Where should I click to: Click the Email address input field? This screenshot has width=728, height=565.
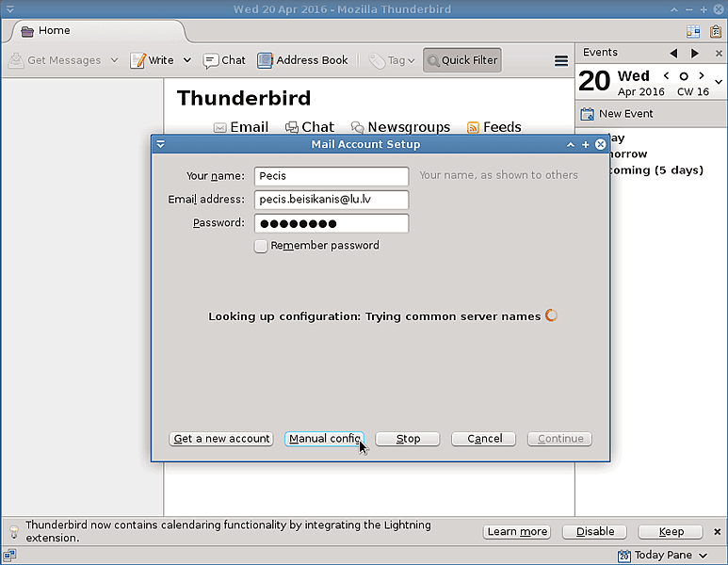pyautogui.click(x=332, y=200)
